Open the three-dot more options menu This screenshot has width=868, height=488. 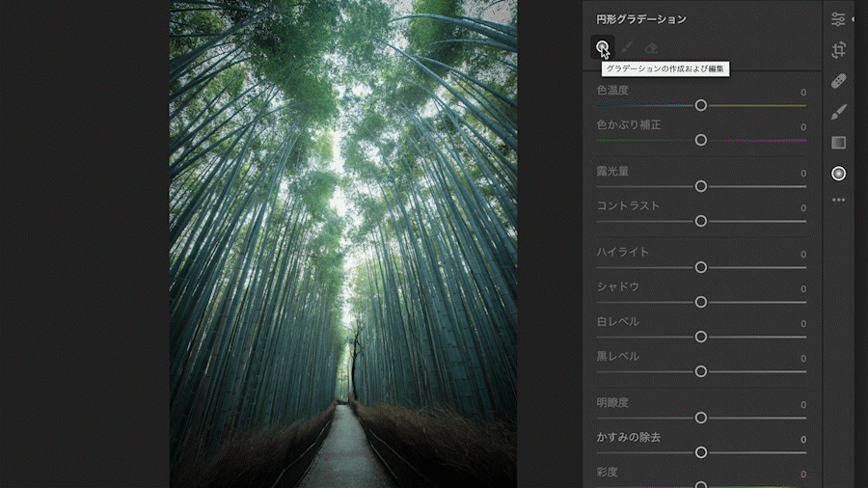[838, 200]
